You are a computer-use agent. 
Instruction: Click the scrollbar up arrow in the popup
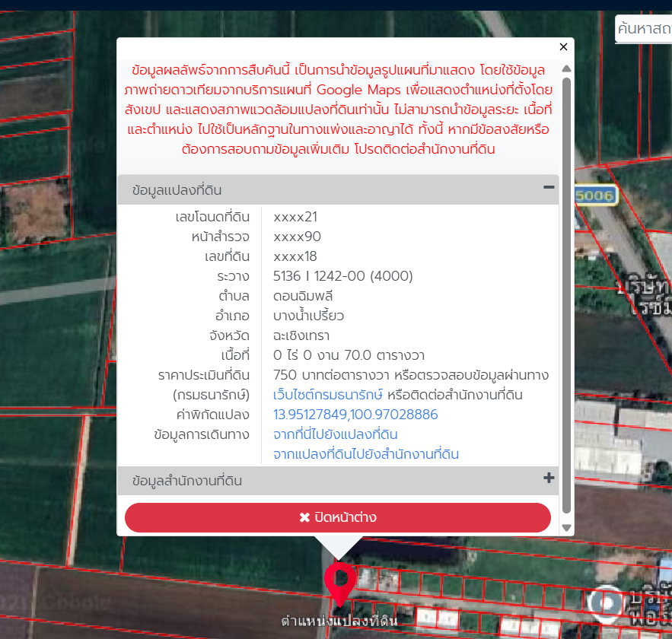[566, 68]
